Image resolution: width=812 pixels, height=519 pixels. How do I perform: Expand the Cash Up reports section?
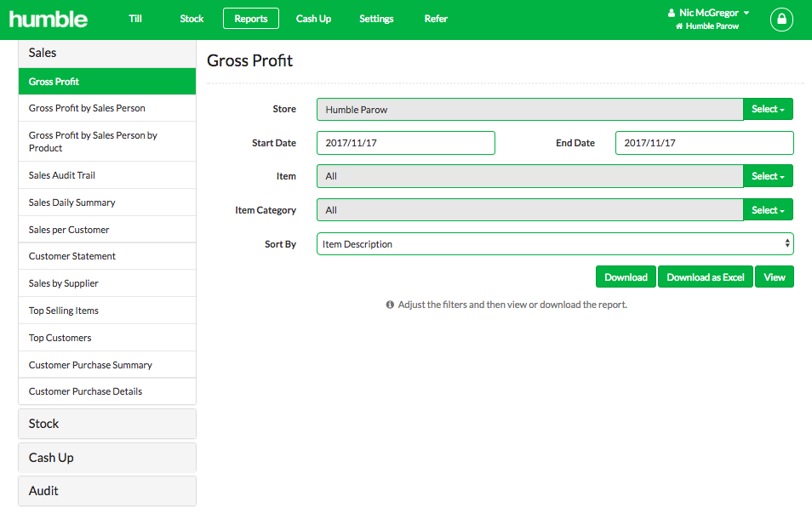107,458
